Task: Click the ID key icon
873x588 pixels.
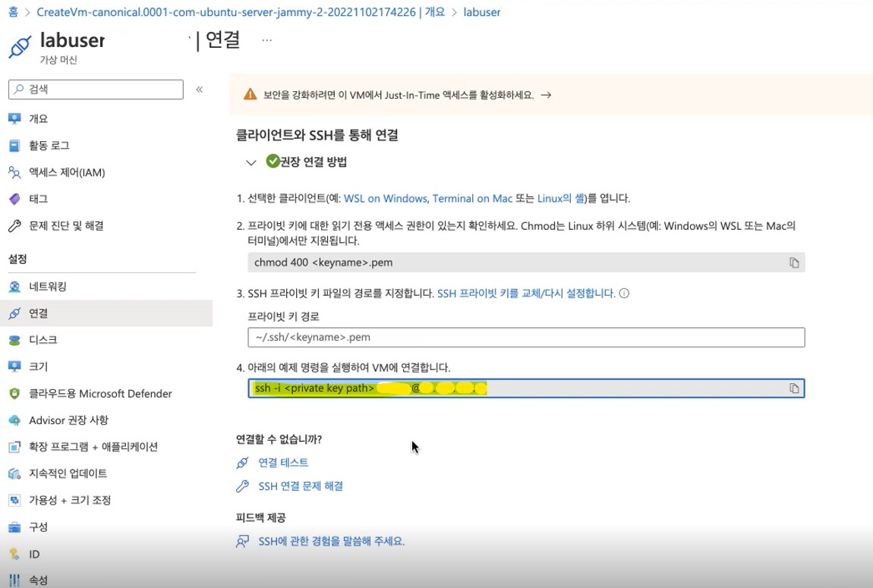Action: tap(14, 554)
